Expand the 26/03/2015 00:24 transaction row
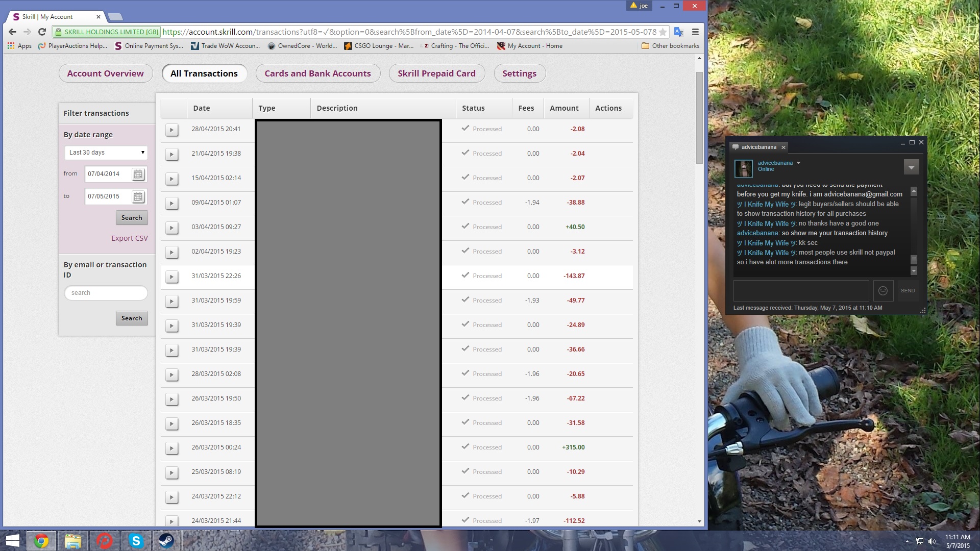This screenshot has height=551, width=980. click(172, 448)
